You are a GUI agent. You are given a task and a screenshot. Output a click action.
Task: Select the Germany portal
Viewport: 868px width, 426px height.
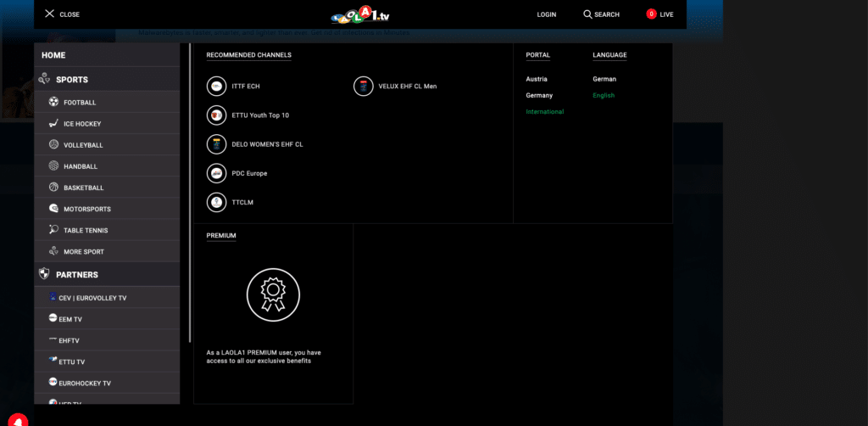pyautogui.click(x=539, y=95)
